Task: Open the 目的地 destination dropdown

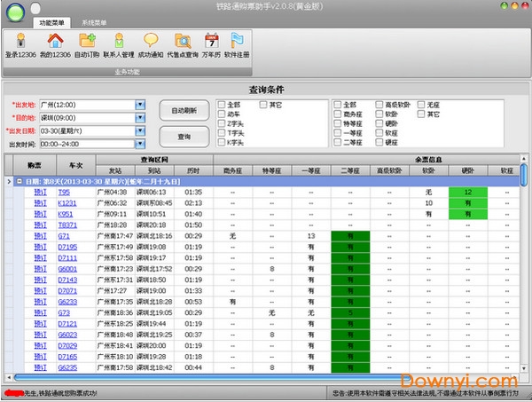Action: pos(140,117)
